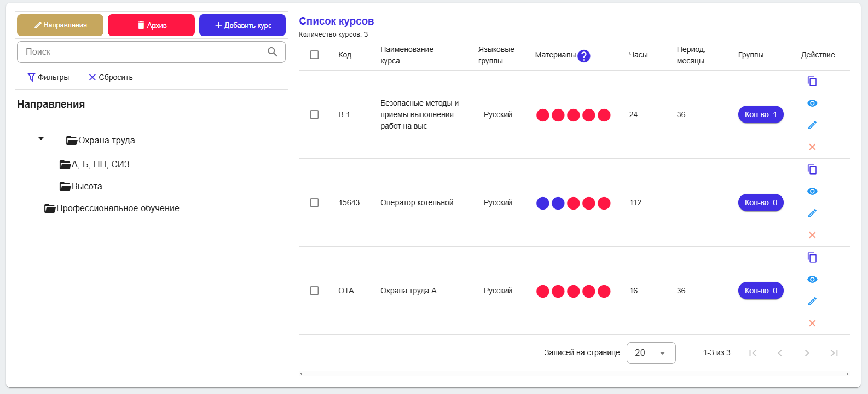View the Оператор котельной course eye icon
868x394 pixels.
pyautogui.click(x=812, y=192)
